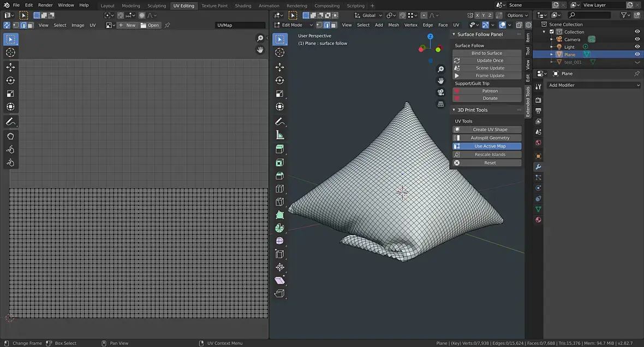This screenshot has height=347, width=644.
Task: Open the Render menu
Action: click(45, 5)
